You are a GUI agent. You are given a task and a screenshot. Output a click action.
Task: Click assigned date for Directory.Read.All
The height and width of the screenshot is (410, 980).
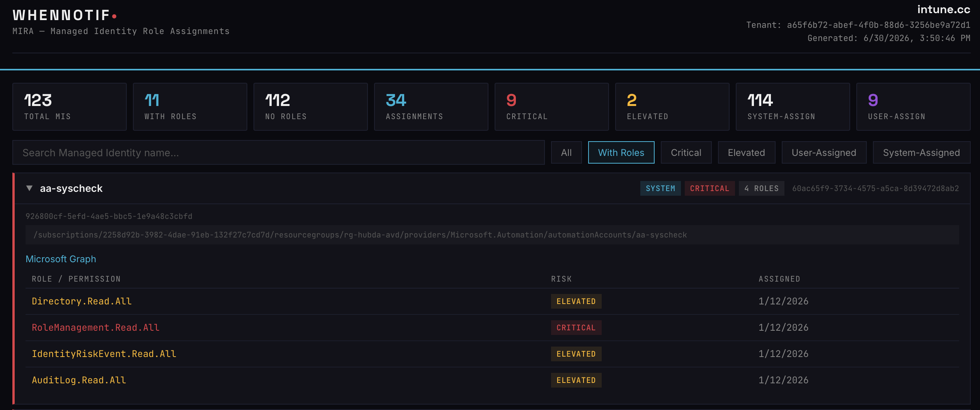[x=783, y=301]
